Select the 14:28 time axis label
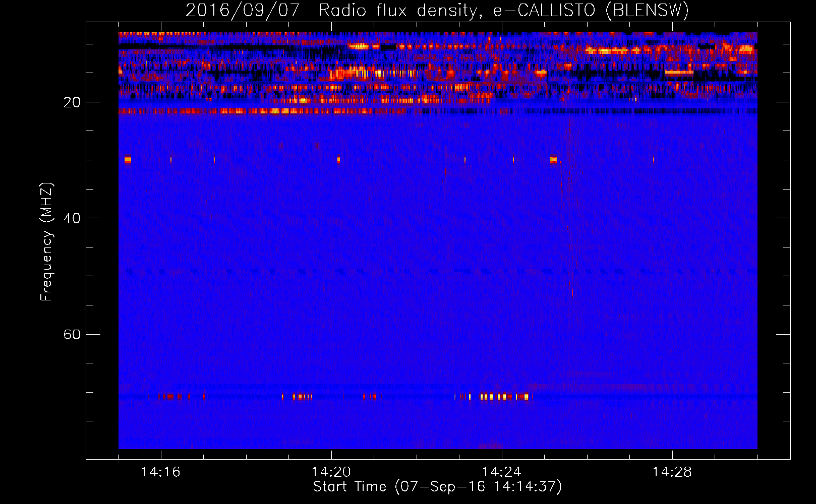Image resolution: width=816 pixels, height=504 pixels. click(672, 472)
